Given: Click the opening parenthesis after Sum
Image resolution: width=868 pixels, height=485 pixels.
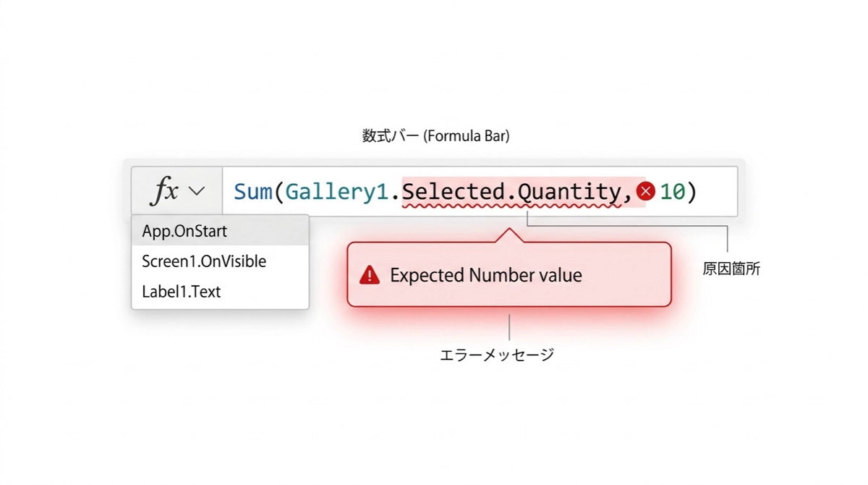Looking at the screenshot, I should (x=279, y=192).
